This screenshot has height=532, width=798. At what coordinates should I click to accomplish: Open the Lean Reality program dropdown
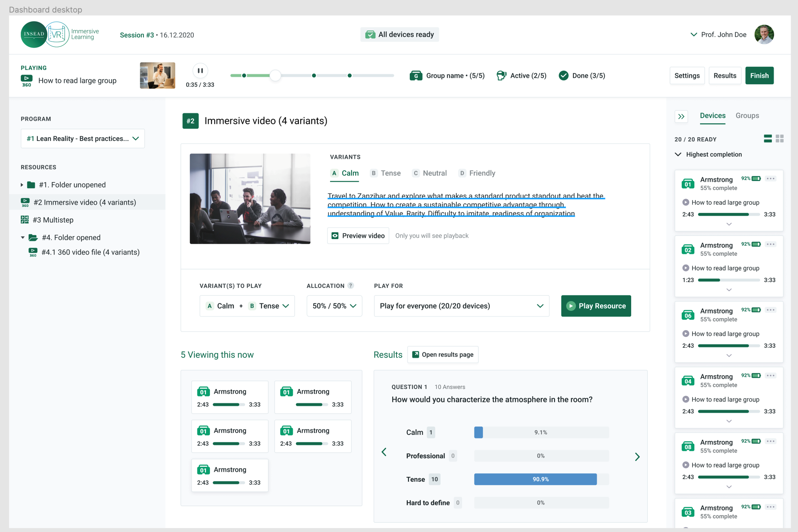(x=83, y=139)
